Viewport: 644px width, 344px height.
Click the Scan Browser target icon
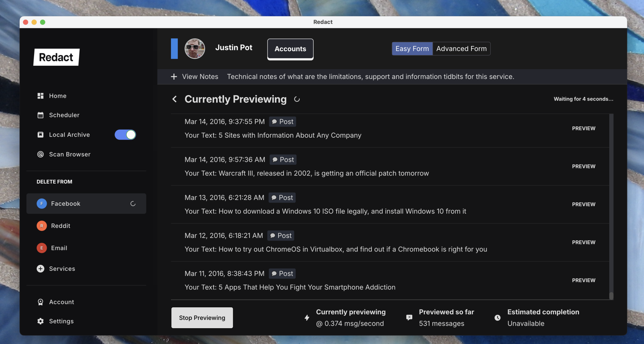click(x=40, y=154)
